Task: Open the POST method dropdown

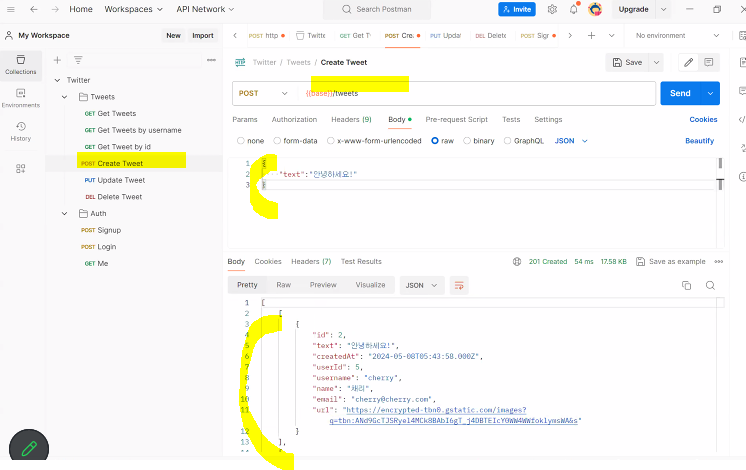Action: click(263, 93)
